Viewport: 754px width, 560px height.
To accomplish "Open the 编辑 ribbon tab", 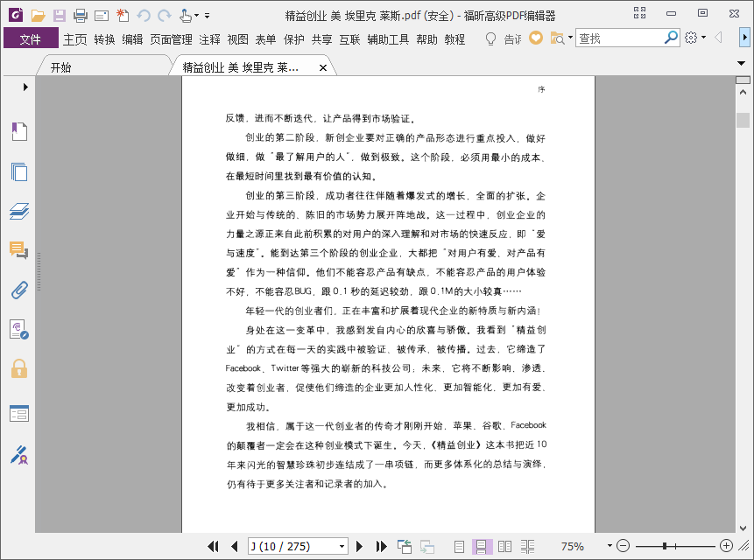I will coord(132,38).
